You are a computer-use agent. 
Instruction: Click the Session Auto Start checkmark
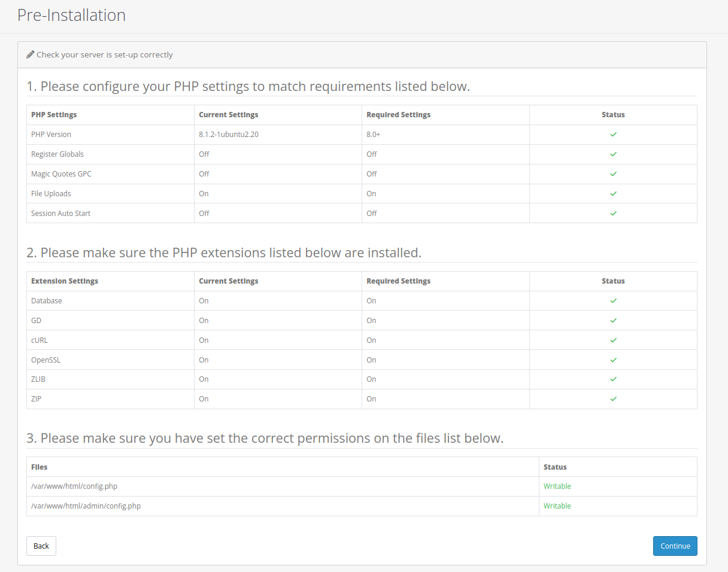613,214
